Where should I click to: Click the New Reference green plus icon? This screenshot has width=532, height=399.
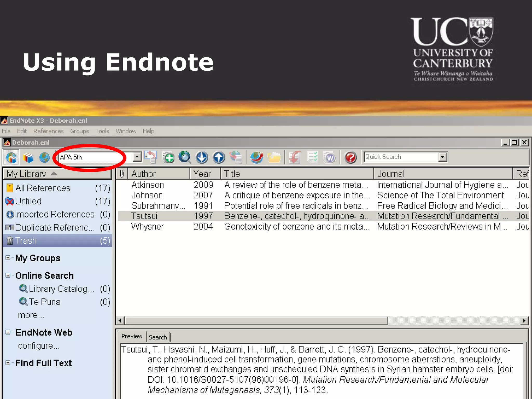[x=168, y=157]
